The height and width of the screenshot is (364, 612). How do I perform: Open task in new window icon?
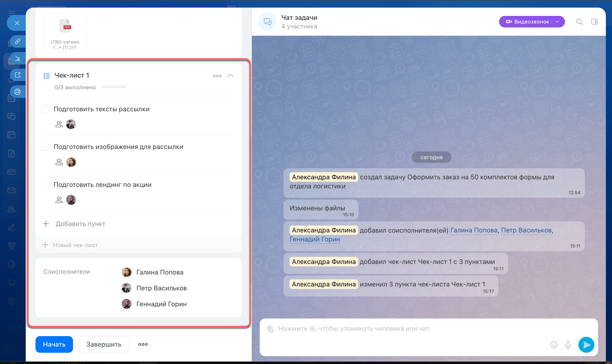click(x=17, y=75)
